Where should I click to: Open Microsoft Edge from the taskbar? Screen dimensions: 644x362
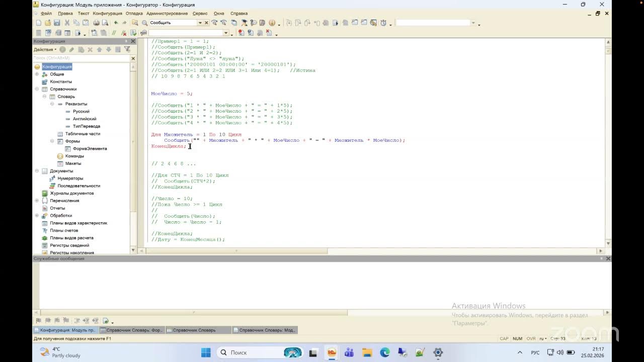(x=385, y=352)
